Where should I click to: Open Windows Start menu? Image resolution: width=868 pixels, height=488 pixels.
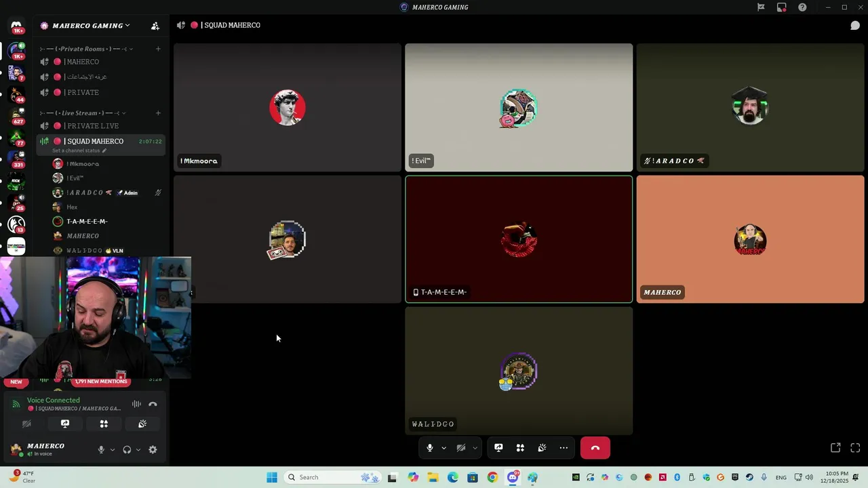tap(272, 477)
